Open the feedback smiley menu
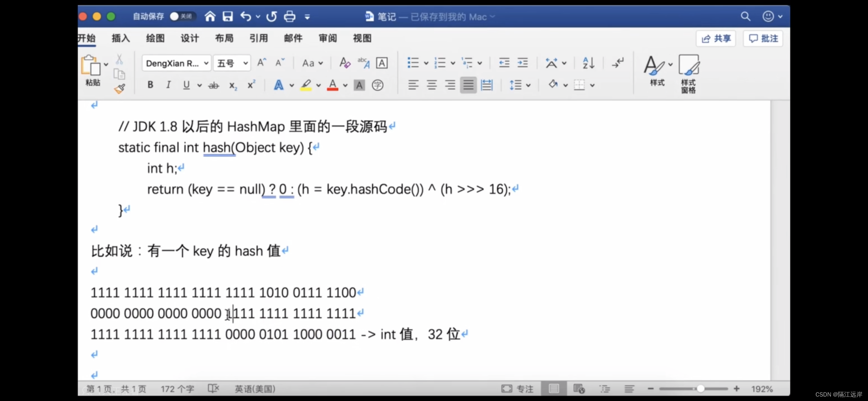The image size is (868, 401). (772, 16)
